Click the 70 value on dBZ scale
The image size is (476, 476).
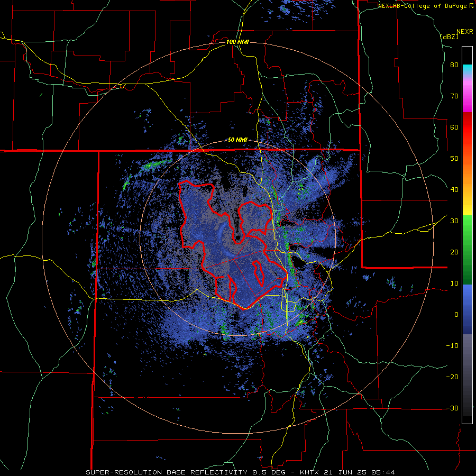point(454,96)
